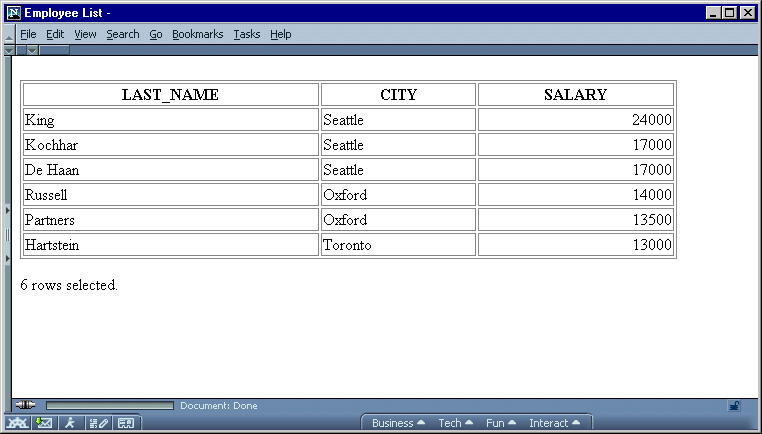Expand the Business menu in taskbar
The height and width of the screenshot is (434, 762).
(398, 423)
